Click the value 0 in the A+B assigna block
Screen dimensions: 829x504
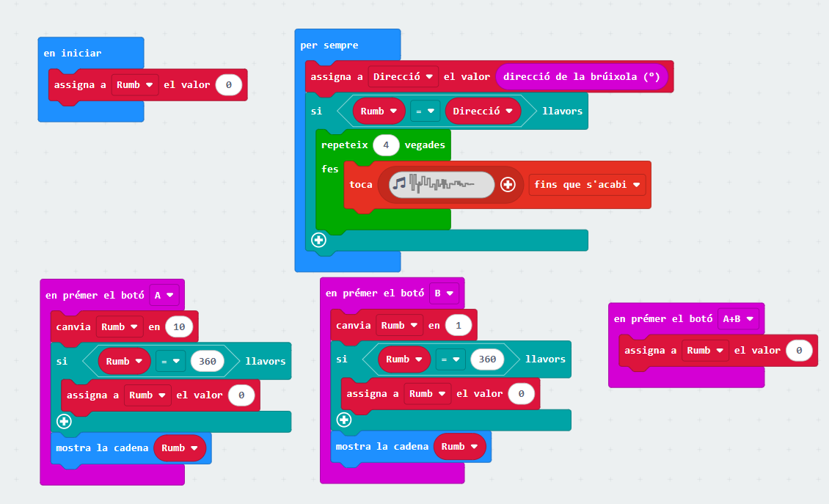tap(799, 351)
